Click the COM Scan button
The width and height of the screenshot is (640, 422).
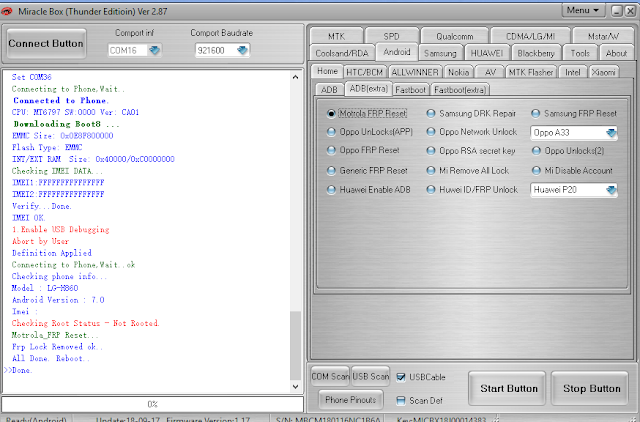pyautogui.click(x=330, y=376)
